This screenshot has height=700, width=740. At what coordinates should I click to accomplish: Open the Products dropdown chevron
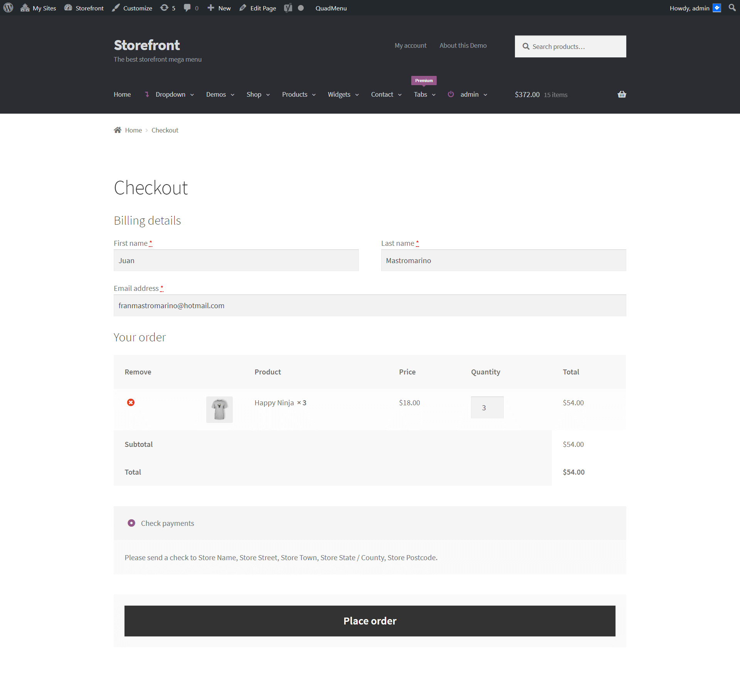pos(314,95)
